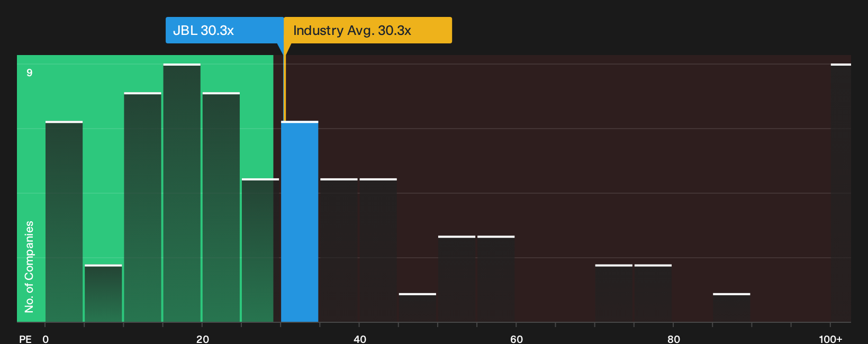Select the blue highlighted JBL histogram bar

tap(300, 222)
